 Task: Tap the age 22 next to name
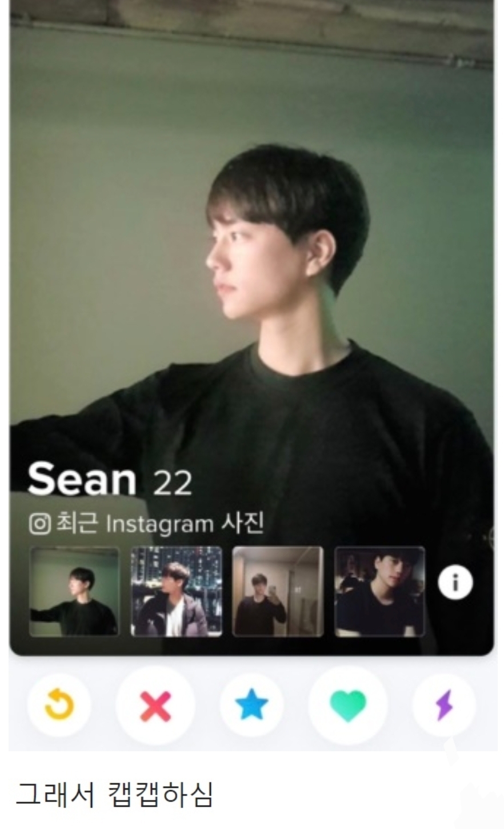pyautogui.click(x=172, y=483)
